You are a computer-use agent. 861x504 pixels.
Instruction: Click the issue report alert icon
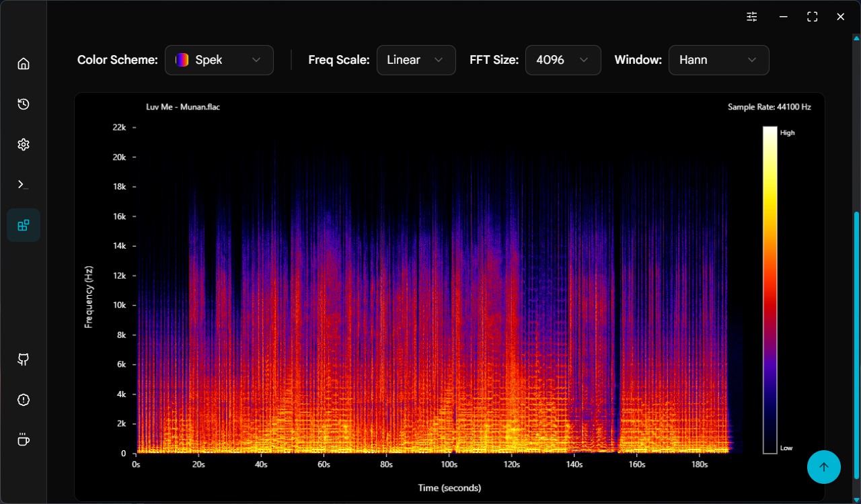[24, 400]
